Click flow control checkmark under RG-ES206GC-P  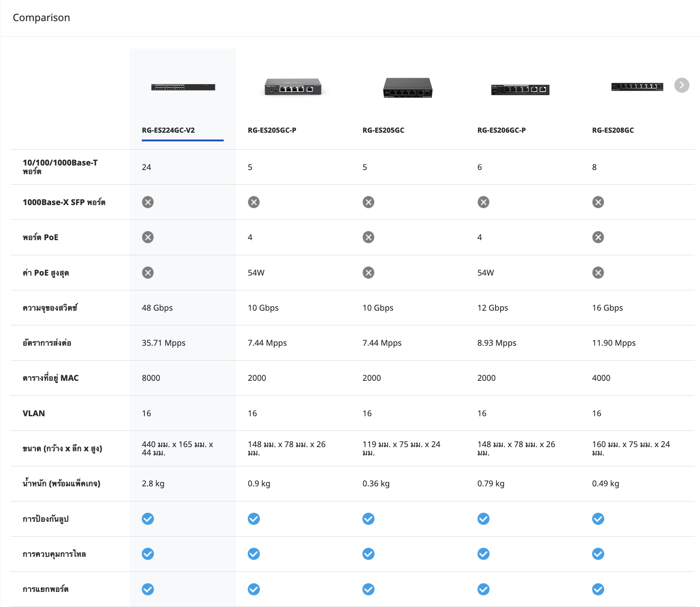pyautogui.click(x=484, y=554)
